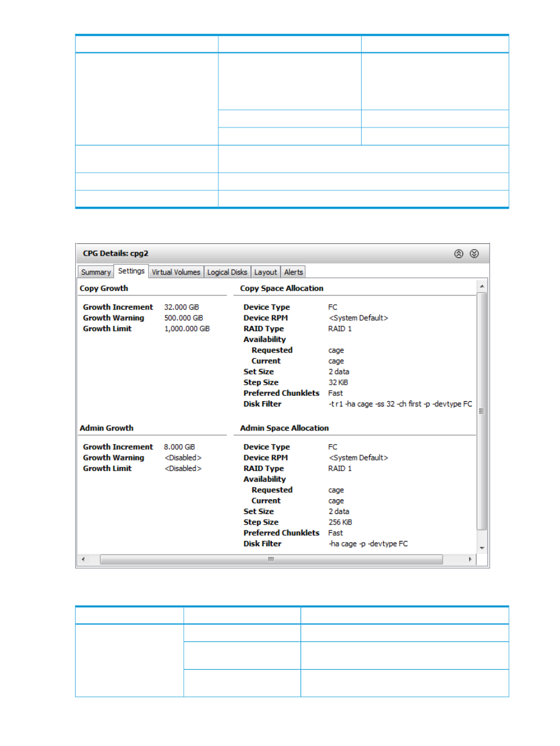Image resolution: width=560 pixels, height=746 pixels.
Task: Click the Admin Space Allocation heading
Action: 284,428
